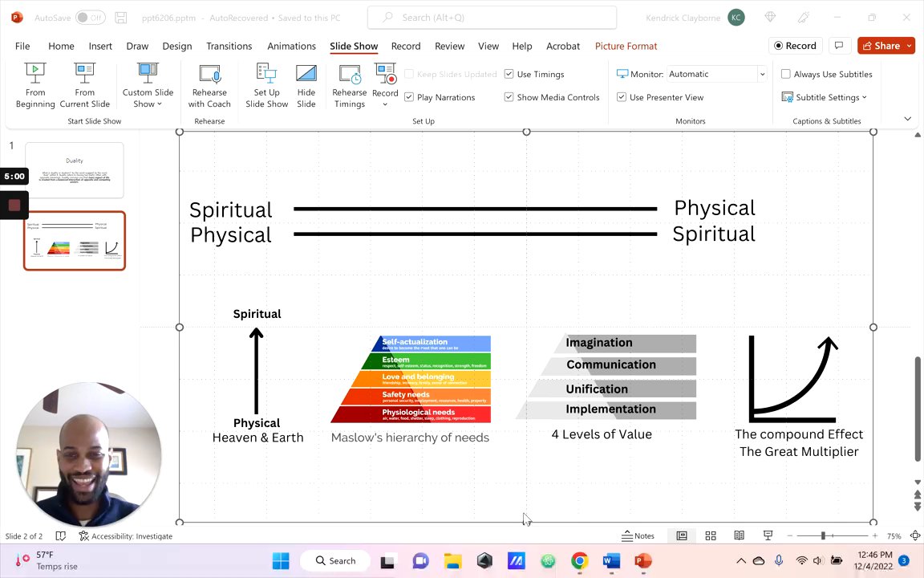The image size is (924, 578).
Task: Click the zoom out minus button
Action: point(789,535)
